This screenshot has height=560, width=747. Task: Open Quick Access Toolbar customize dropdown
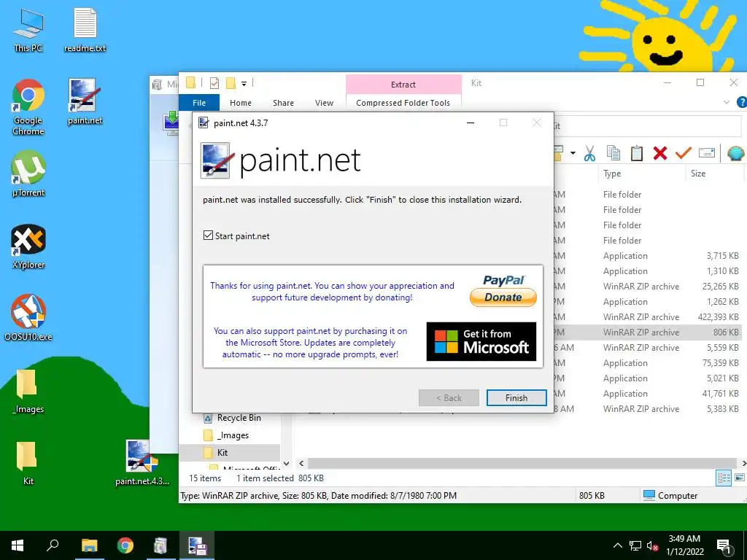click(244, 84)
